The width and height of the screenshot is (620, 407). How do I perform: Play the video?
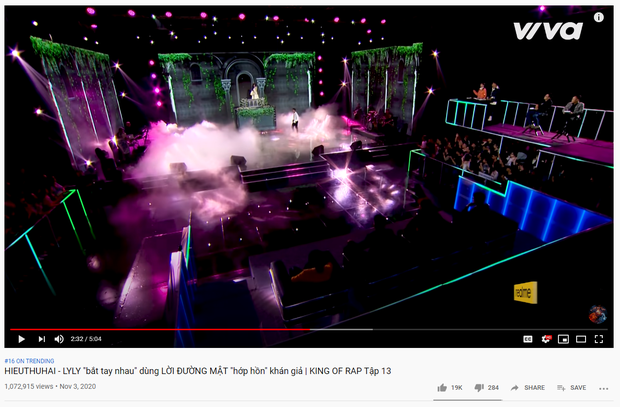[21, 339]
